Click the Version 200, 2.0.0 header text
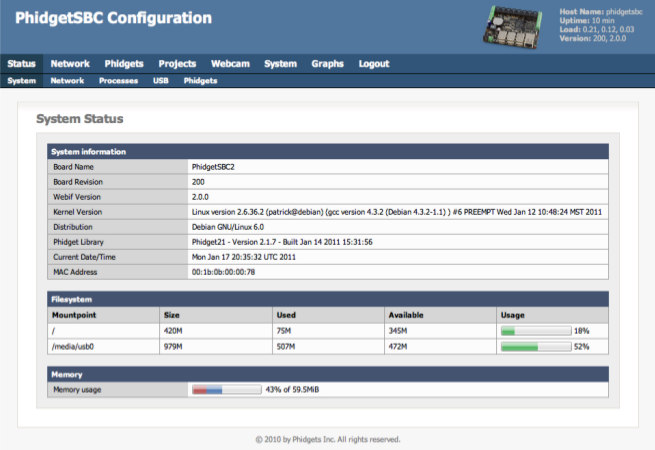 (592, 38)
